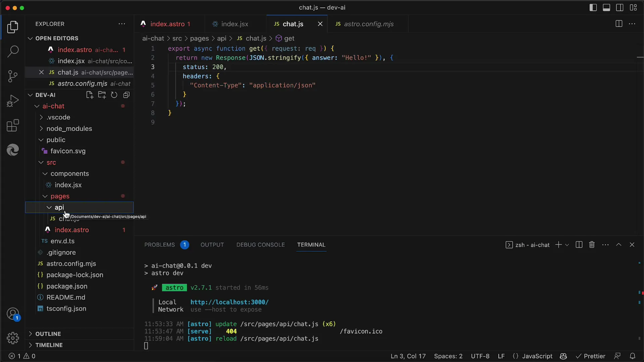Toggle secondary side bar visibility
Screen dimensions: 644x362
(620, 7)
